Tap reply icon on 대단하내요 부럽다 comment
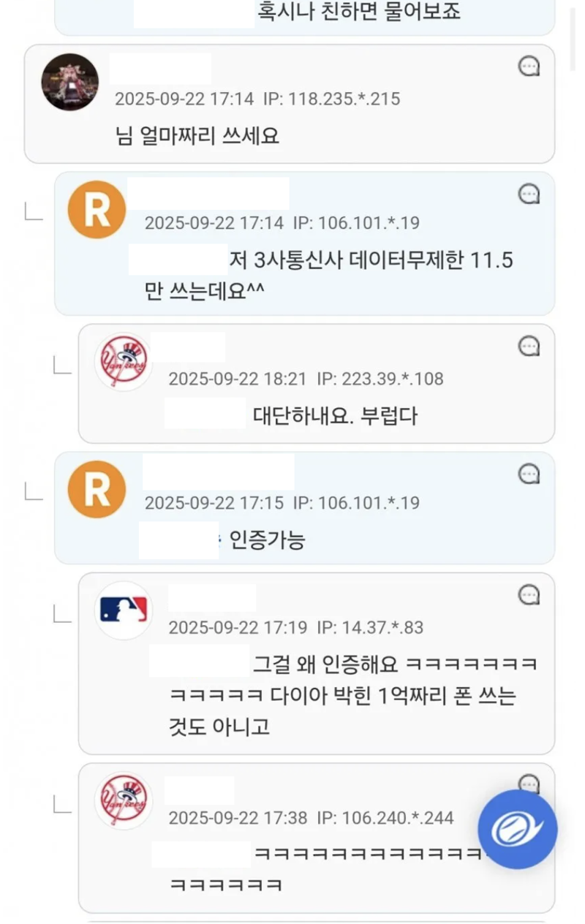The image size is (585, 924). [x=529, y=346]
